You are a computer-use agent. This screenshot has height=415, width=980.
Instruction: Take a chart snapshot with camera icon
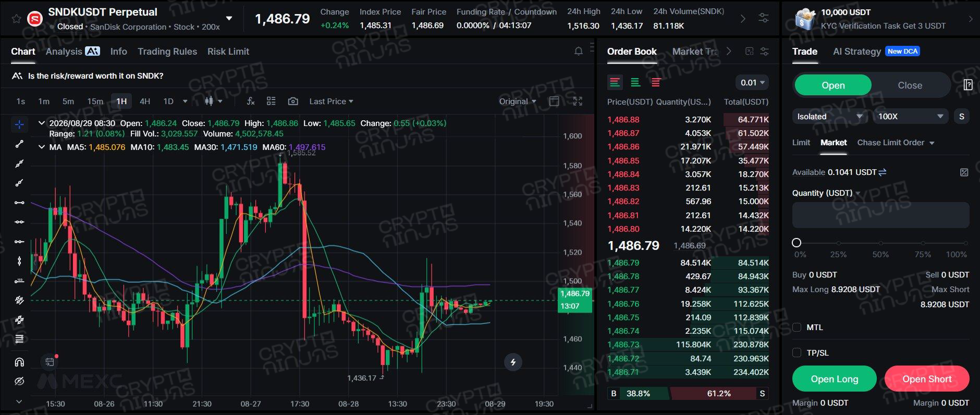tap(293, 101)
